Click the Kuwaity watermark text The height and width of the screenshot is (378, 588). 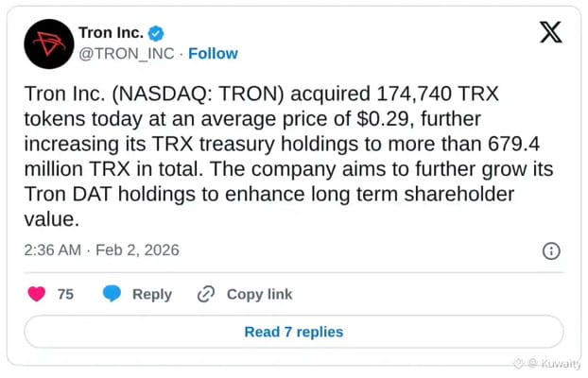(562, 363)
